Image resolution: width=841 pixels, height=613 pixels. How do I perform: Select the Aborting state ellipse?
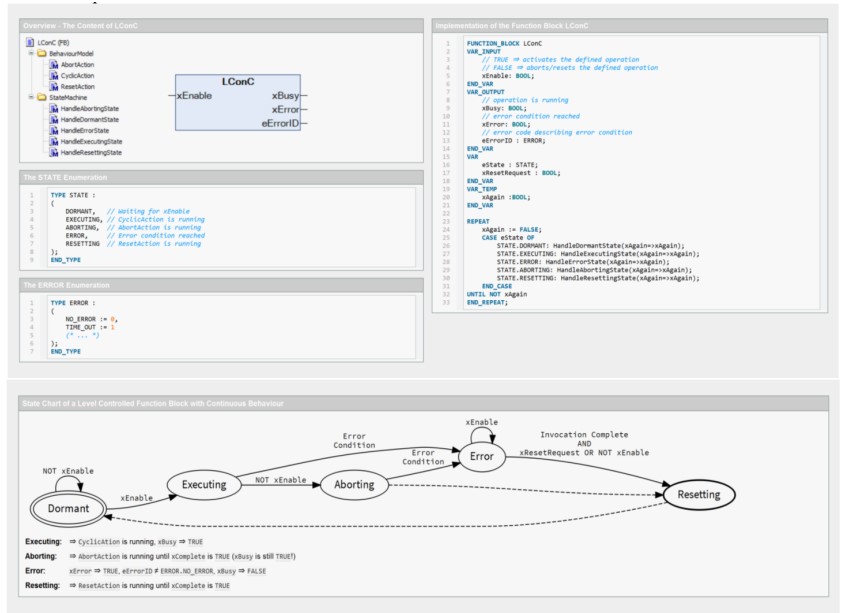[x=354, y=484]
